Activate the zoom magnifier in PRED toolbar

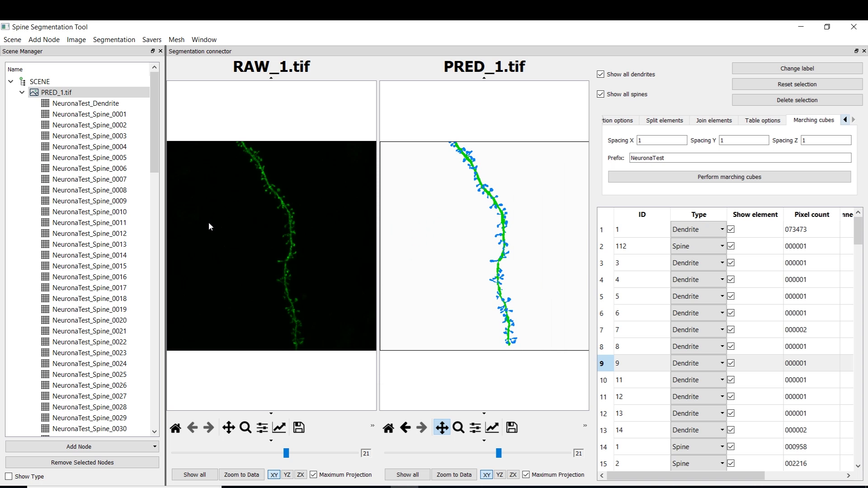(x=458, y=427)
